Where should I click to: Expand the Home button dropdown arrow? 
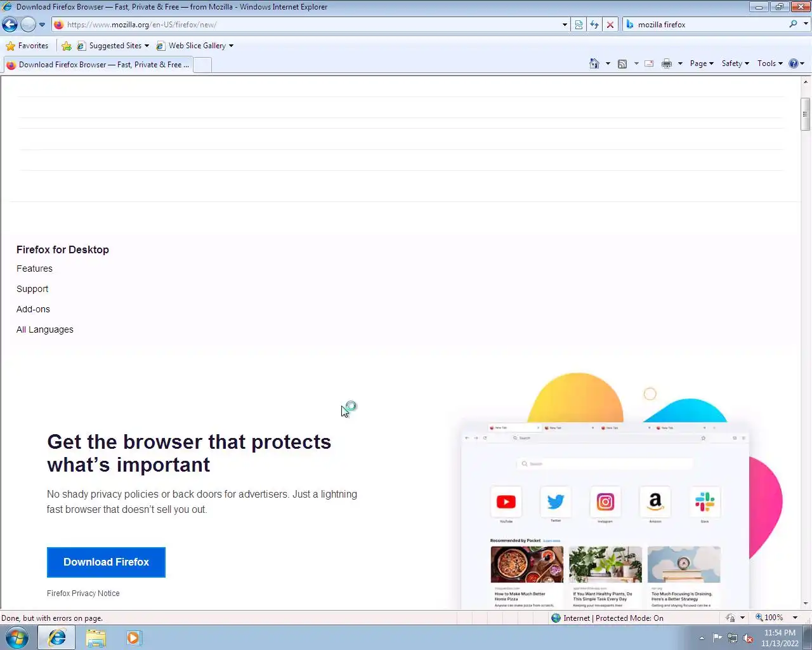pyautogui.click(x=608, y=63)
